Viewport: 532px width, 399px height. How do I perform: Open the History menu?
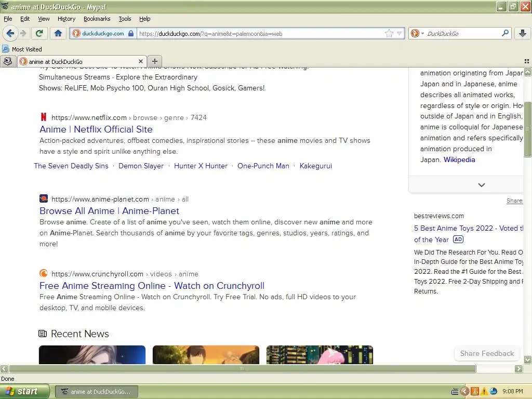pos(66,19)
